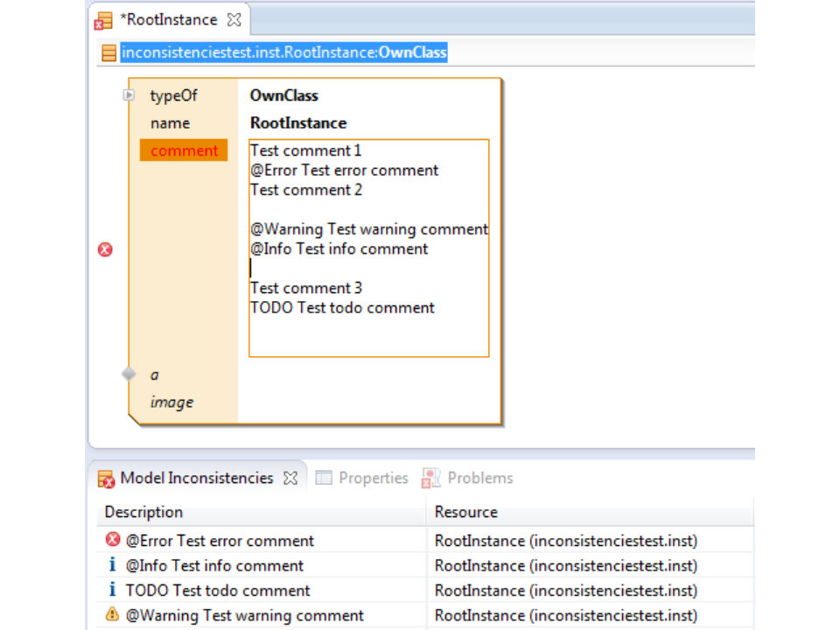Select the *RootInstance editor tab

(171, 19)
